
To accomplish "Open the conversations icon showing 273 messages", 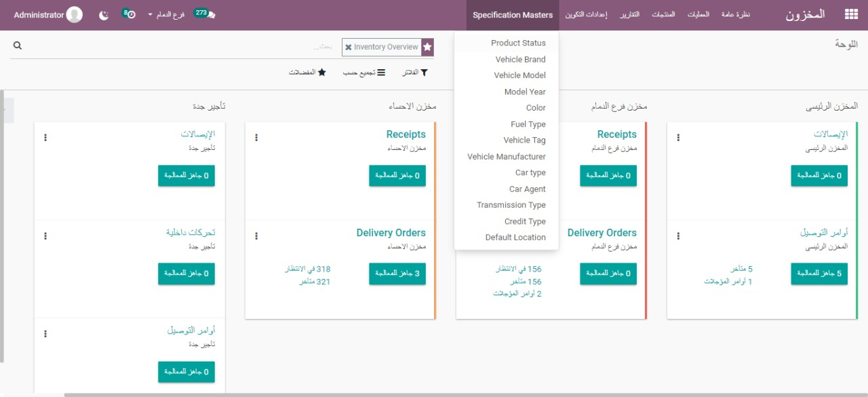I will tap(205, 14).
